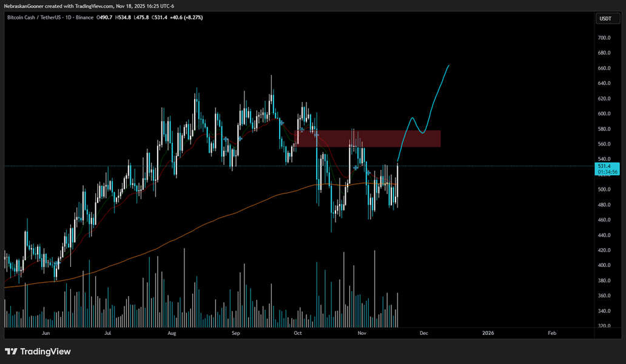The image size is (626, 364).
Task: Click the Jun label on time axis
Action: click(45, 333)
